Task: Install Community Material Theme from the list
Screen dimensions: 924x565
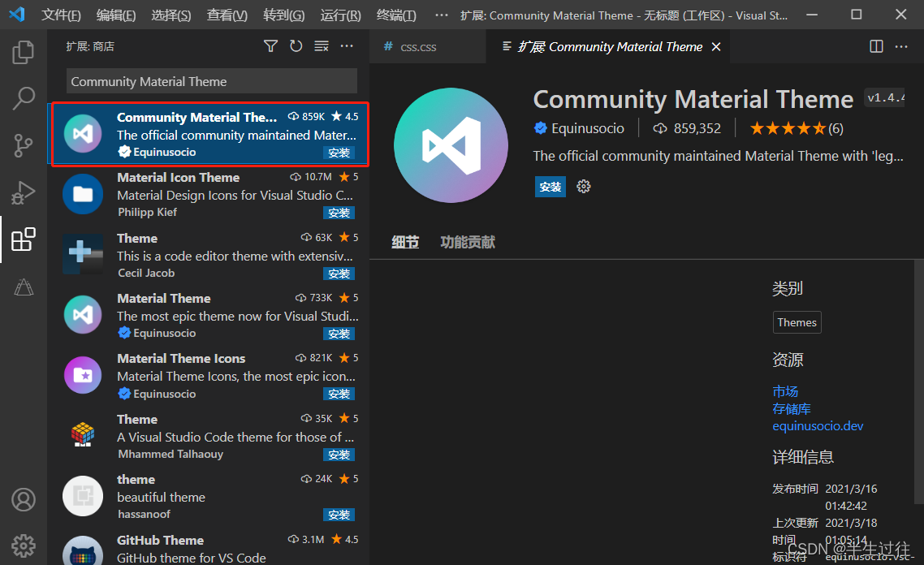Action: (339, 153)
